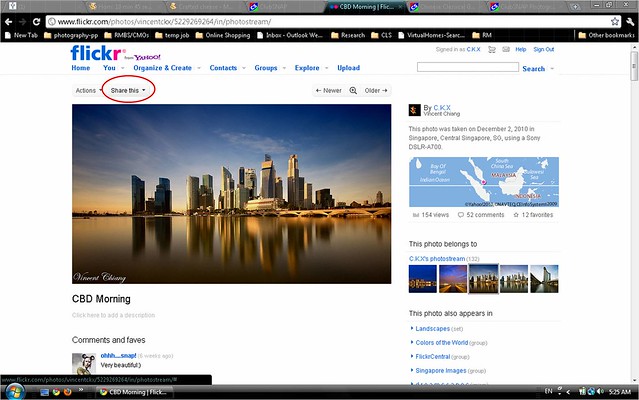Expand the arrow next to Organize & Create
The height and width of the screenshot is (400, 639).
(x=199, y=68)
